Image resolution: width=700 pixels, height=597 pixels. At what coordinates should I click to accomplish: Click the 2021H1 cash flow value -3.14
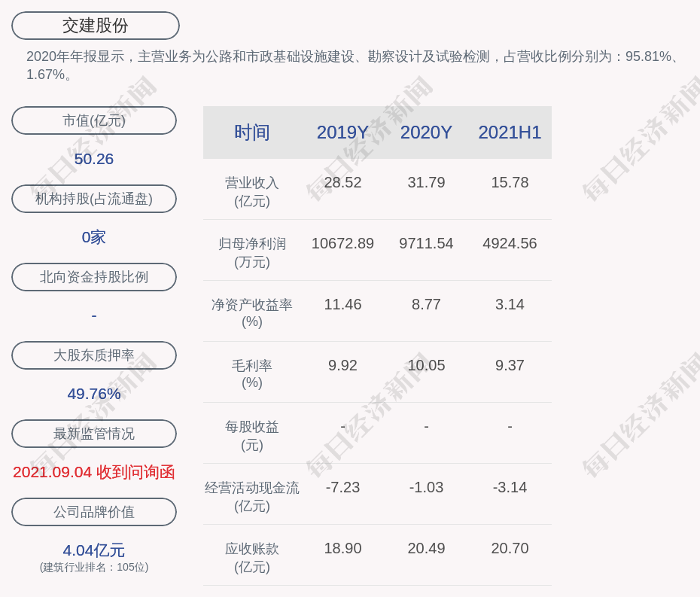[510, 487]
